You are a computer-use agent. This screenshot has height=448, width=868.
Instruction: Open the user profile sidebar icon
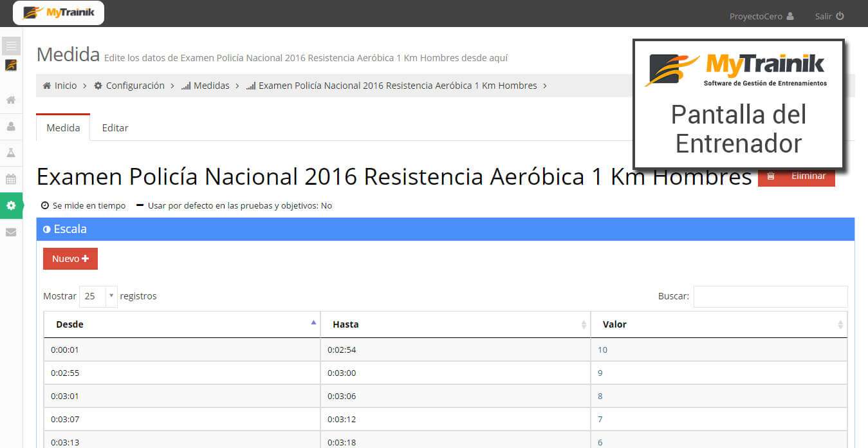11,127
